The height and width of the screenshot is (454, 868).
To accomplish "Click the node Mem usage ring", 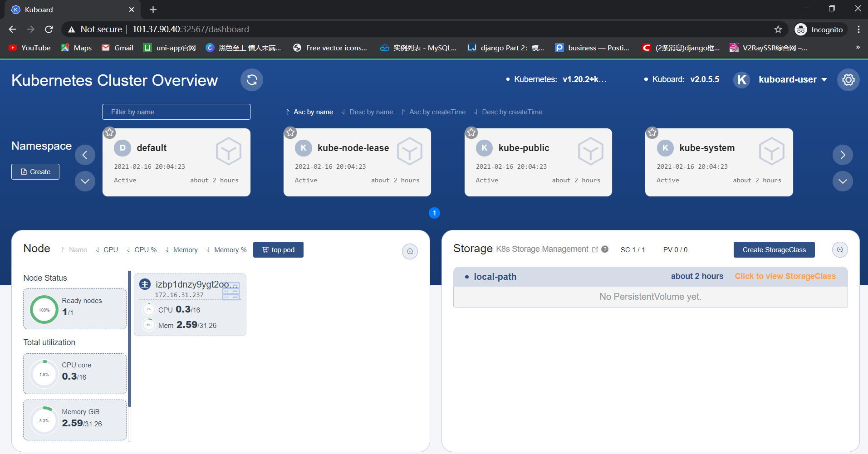I will tap(148, 325).
